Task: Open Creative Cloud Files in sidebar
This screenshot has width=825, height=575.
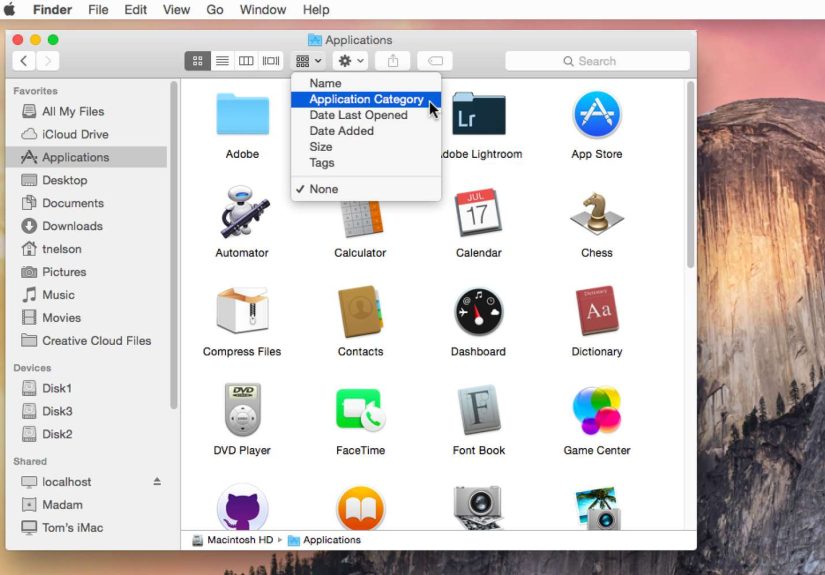Action: coord(87,341)
